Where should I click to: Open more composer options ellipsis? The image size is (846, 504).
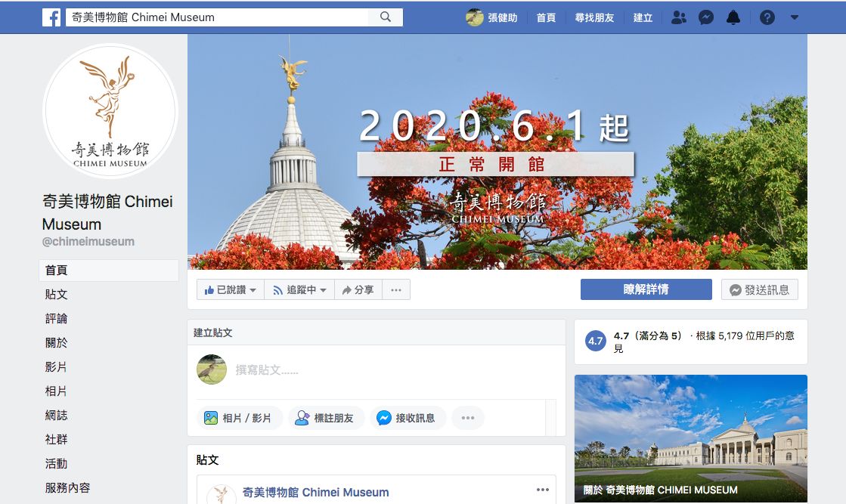click(468, 418)
